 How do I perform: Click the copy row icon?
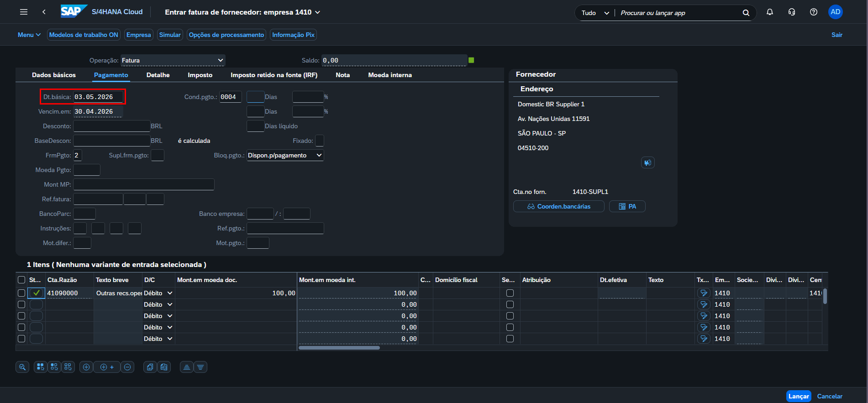pyautogui.click(x=150, y=367)
